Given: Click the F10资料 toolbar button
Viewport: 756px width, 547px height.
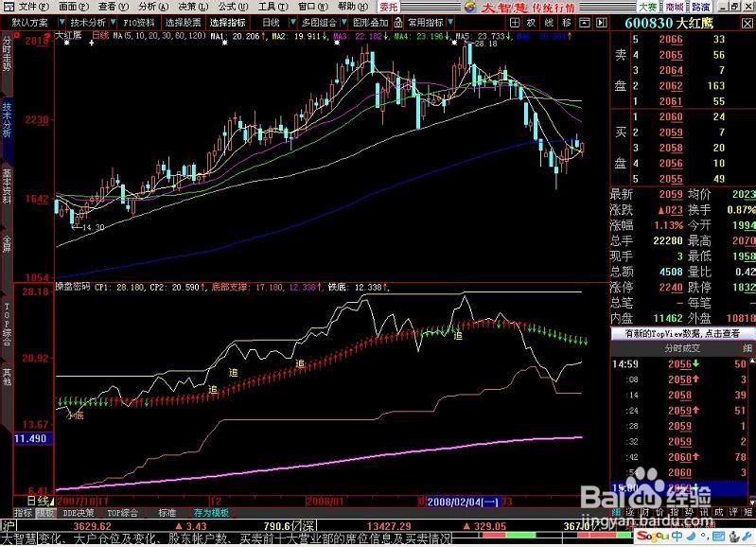Looking at the screenshot, I should pos(139,22).
